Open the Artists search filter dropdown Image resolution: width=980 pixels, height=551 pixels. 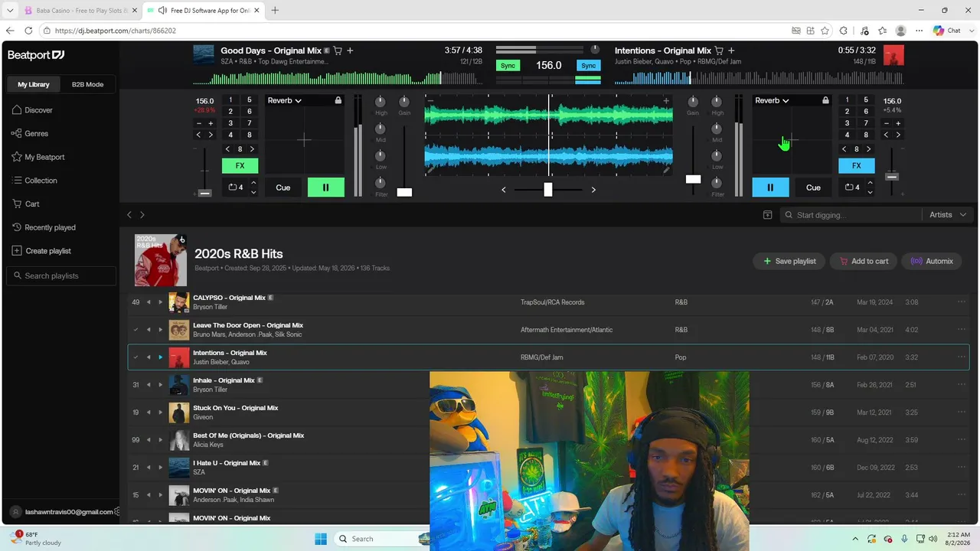[948, 215]
